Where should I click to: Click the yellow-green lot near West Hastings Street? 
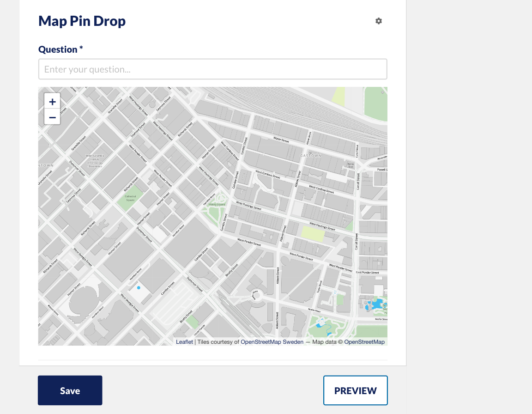click(313, 234)
